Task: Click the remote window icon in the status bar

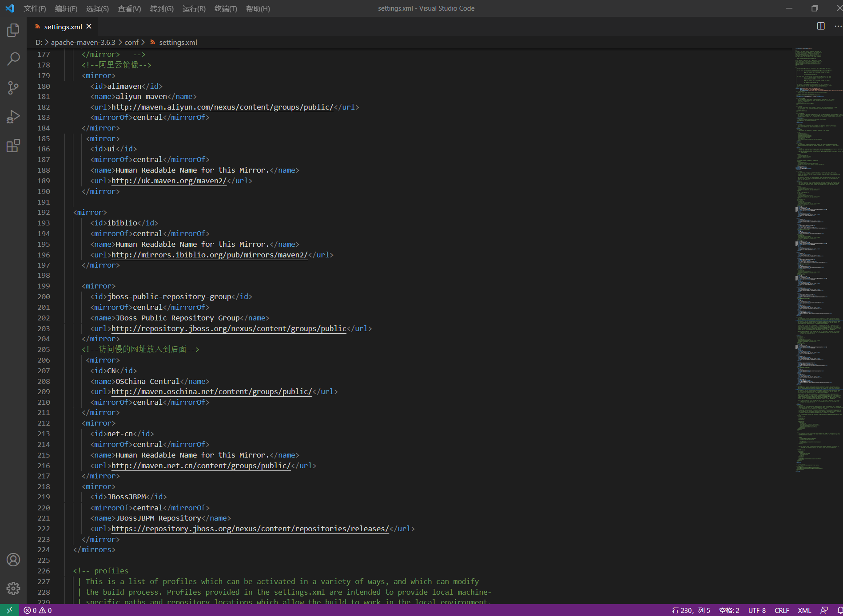Action: (x=9, y=610)
